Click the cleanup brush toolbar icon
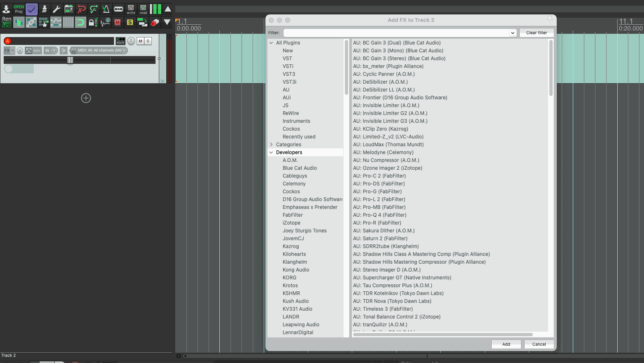 pyautogui.click(x=44, y=9)
